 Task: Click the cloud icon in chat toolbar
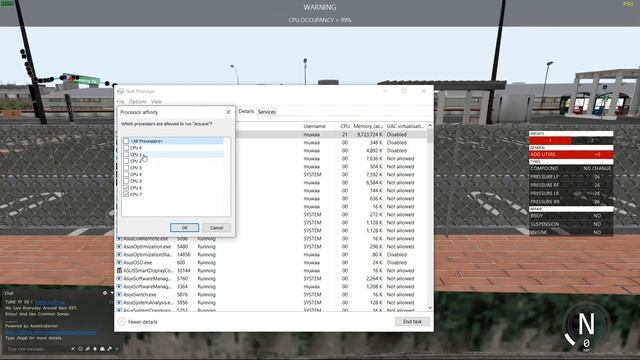(102, 349)
